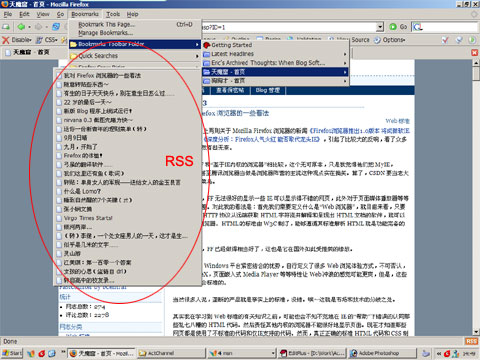Open the 'Lomo?' feed item
This screenshot has height=360, width=480.
(x=128, y=191)
